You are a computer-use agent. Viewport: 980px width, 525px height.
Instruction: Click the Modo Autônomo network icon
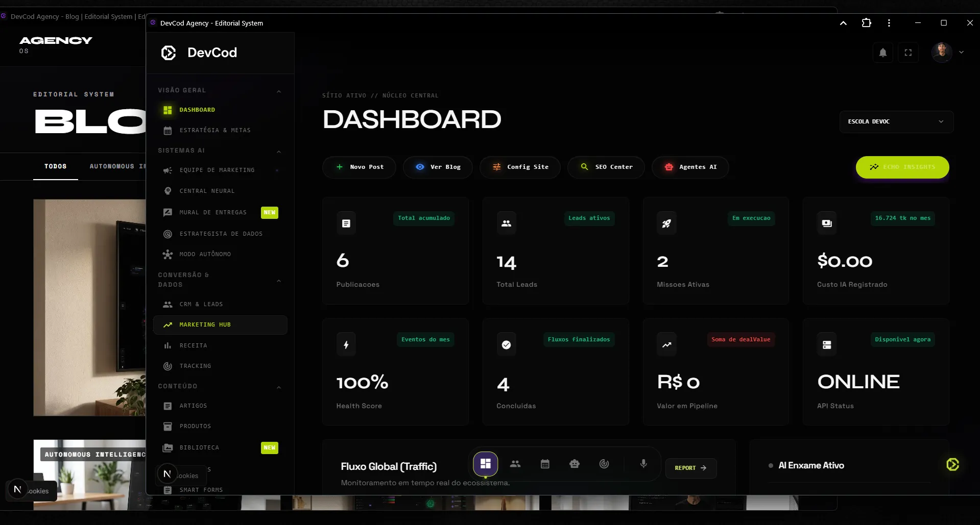tap(168, 254)
